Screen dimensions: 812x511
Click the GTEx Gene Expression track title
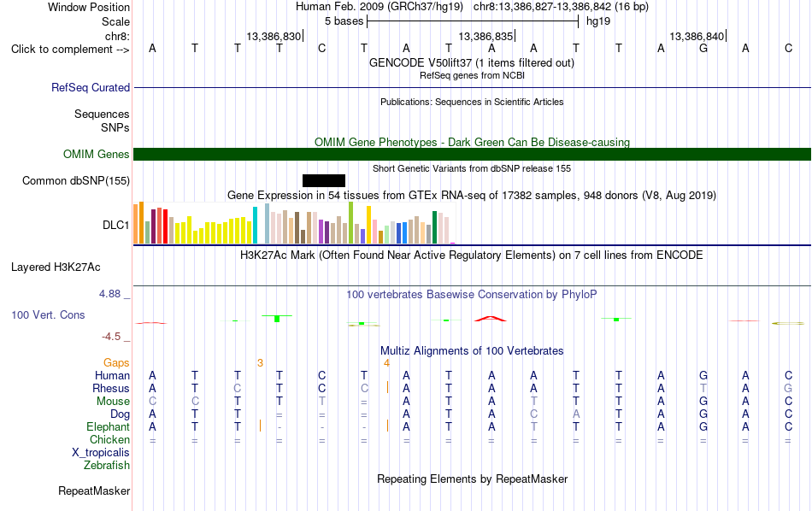point(472,195)
